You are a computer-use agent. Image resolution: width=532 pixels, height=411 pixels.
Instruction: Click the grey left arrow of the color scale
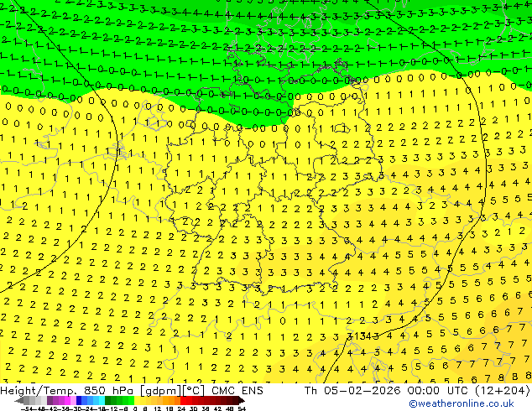point(19,400)
